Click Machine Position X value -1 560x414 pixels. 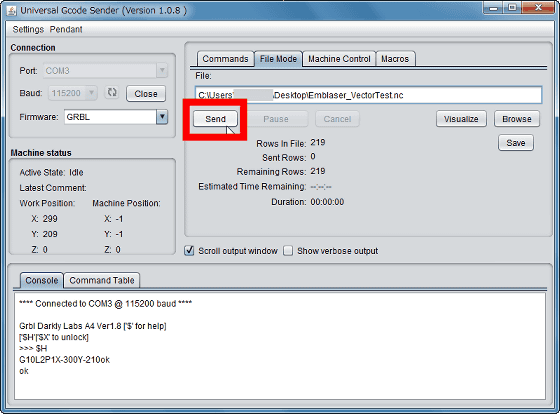coord(119,219)
